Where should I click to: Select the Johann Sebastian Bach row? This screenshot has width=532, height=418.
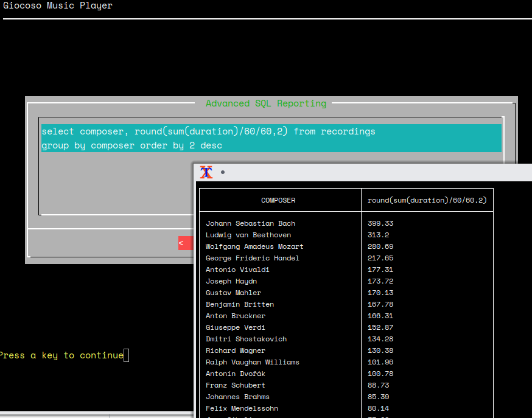(x=249, y=223)
